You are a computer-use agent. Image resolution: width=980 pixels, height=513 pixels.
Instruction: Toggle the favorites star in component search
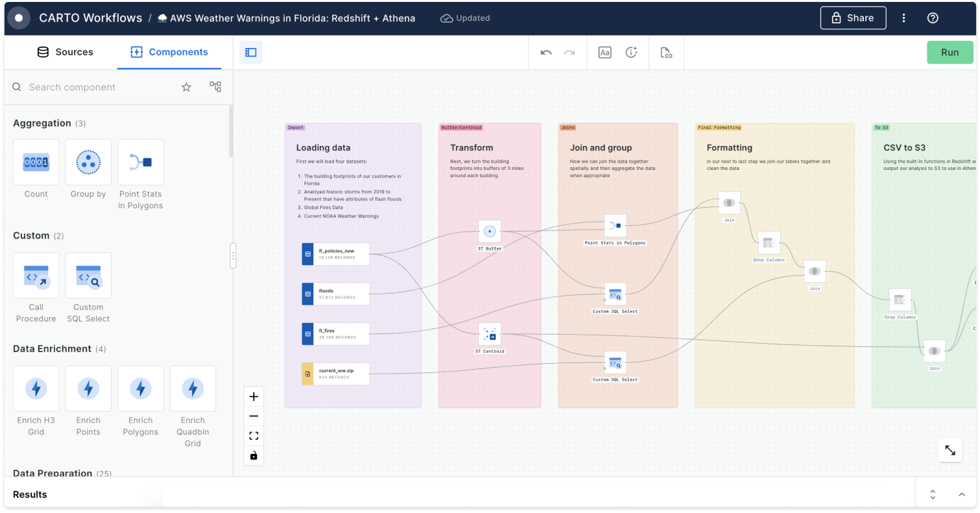point(186,86)
